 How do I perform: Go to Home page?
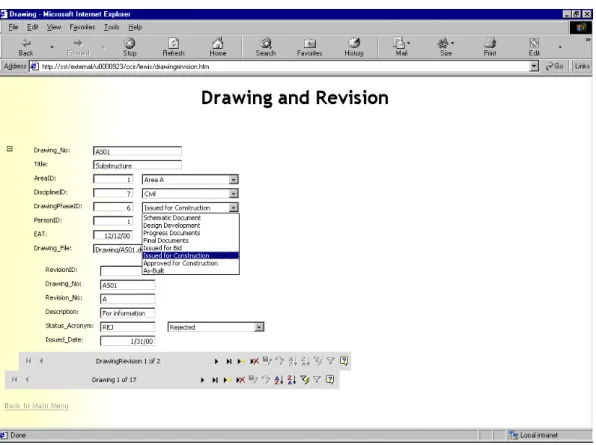click(x=218, y=48)
